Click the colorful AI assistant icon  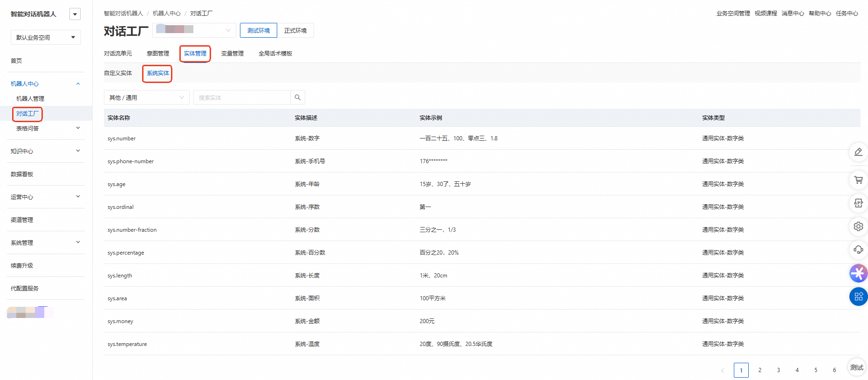[858, 273]
